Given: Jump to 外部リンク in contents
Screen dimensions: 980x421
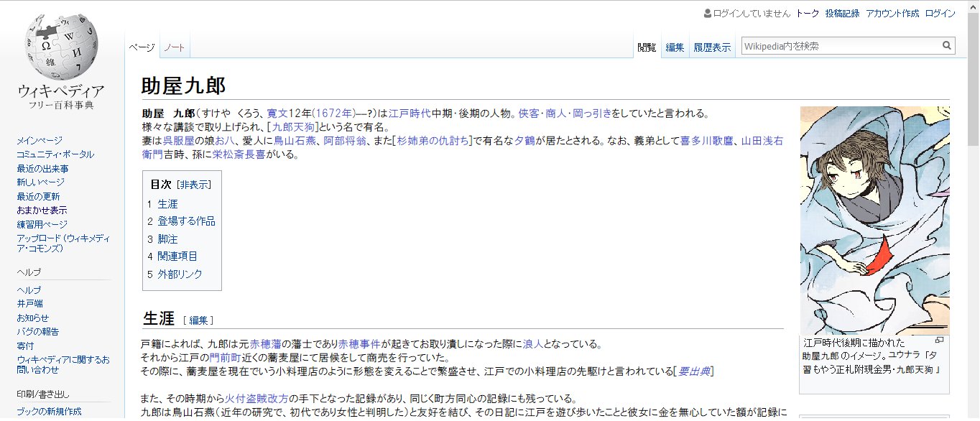Looking at the screenshot, I should tap(180, 274).
